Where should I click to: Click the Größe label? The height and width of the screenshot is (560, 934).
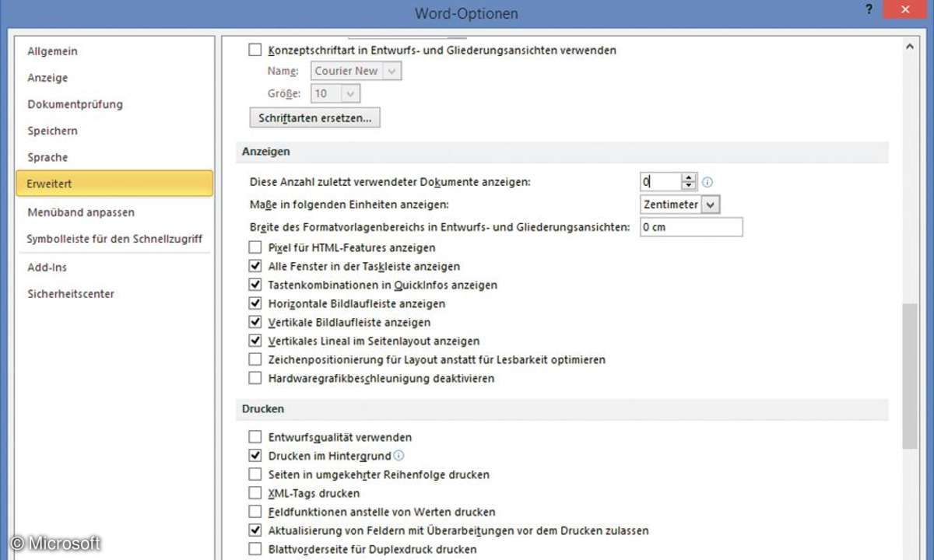tap(283, 93)
